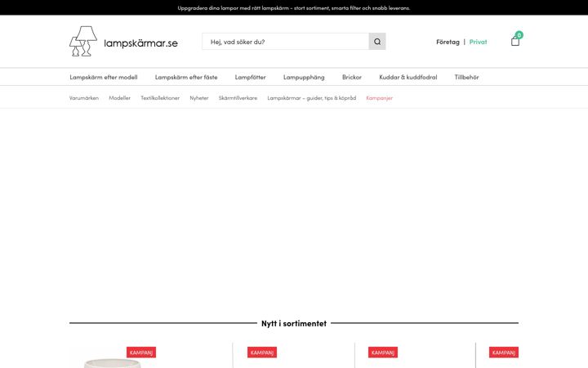Open the Lampfötter menu

(250, 78)
